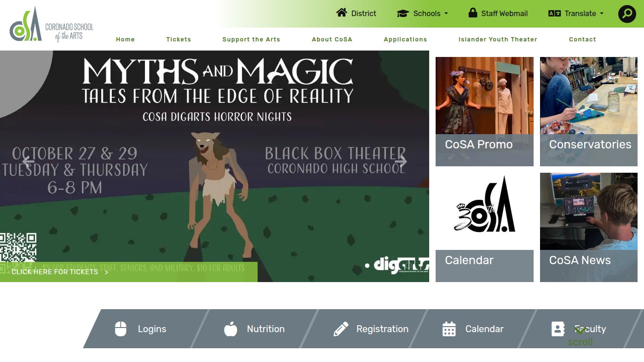Click the Logins mouse icon
This screenshot has width=644, height=362.
coord(121,329)
